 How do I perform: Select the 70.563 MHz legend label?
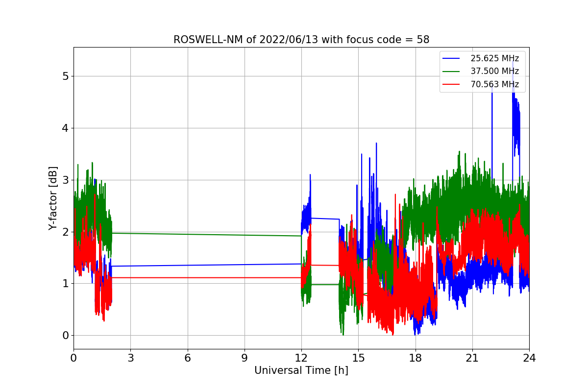(494, 84)
